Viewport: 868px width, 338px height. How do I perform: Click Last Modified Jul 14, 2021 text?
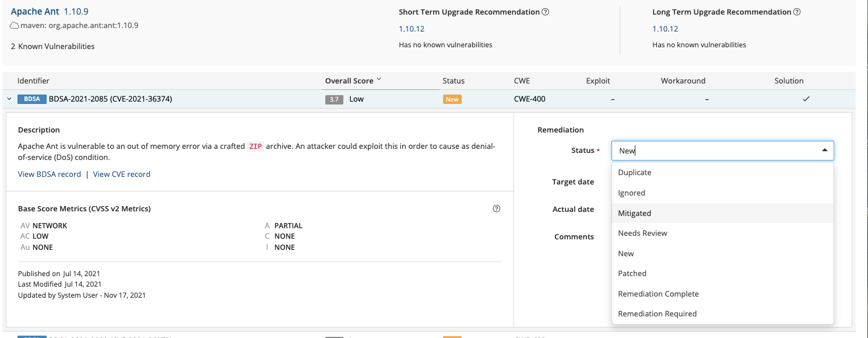(60, 284)
